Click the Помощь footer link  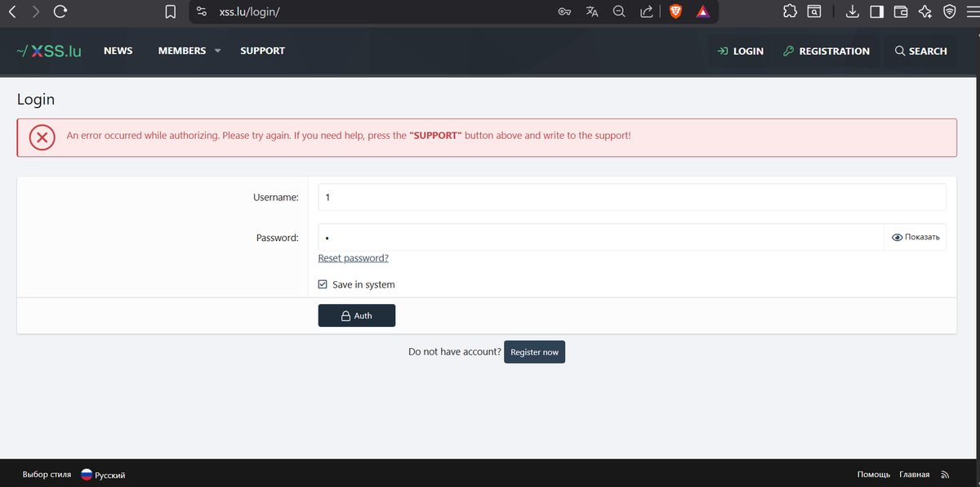click(x=874, y=475)
